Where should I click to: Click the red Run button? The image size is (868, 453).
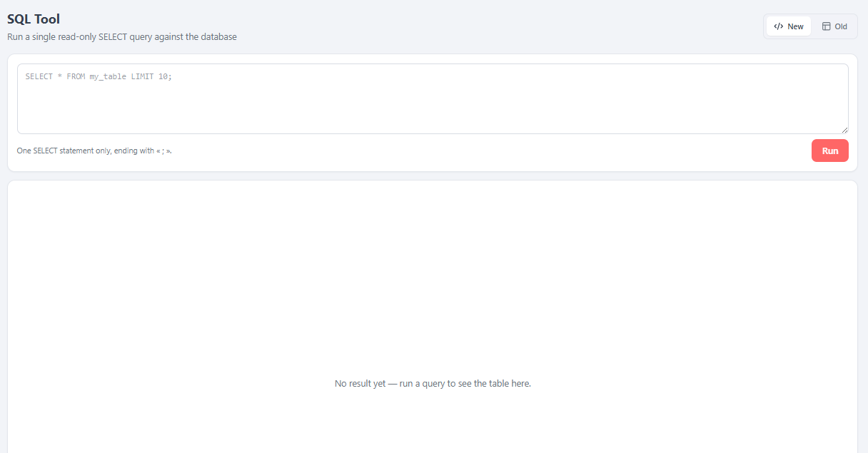[829, 151]
